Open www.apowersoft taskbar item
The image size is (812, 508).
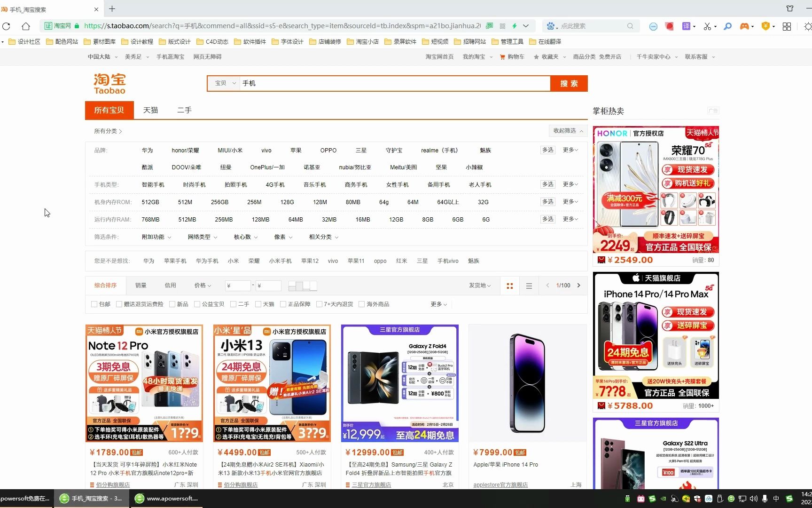[x=166, y=499]
